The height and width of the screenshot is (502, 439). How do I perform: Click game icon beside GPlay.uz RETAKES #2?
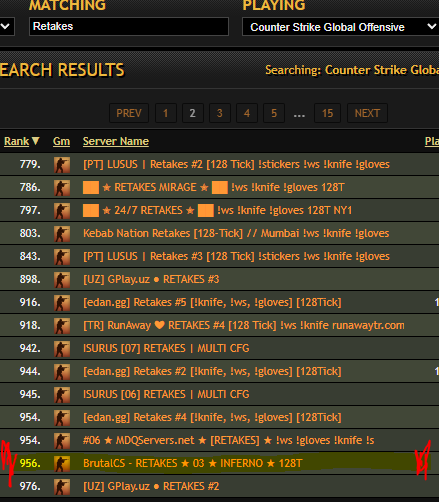point(62,487)
